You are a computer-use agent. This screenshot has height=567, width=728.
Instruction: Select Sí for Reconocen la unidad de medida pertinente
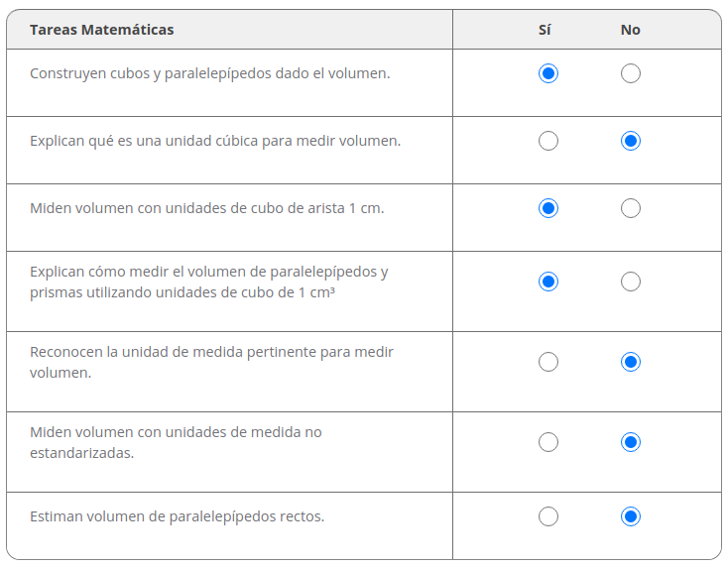(547, 362)
